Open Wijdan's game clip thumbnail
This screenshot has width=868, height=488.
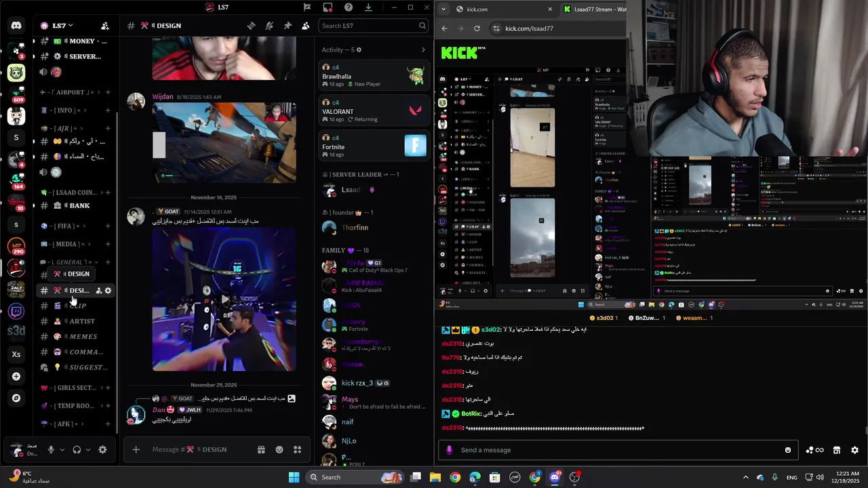coord(224,143)
